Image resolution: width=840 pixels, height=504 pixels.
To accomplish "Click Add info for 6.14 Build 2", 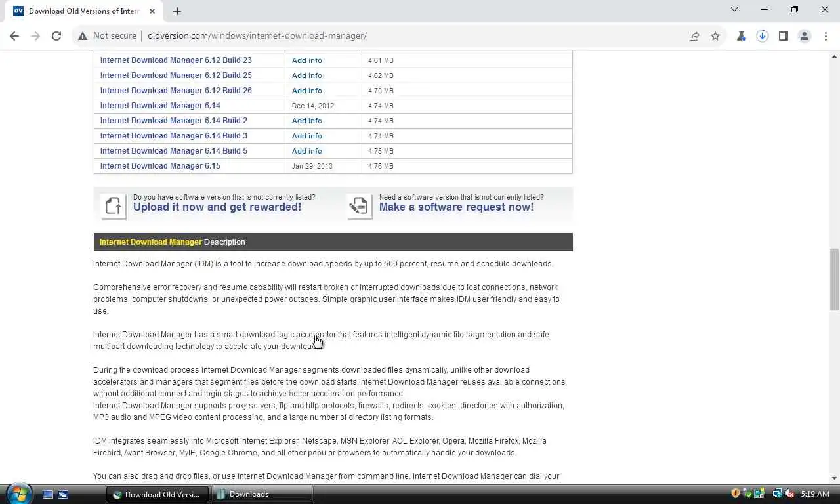I will [x=306, y=121].
